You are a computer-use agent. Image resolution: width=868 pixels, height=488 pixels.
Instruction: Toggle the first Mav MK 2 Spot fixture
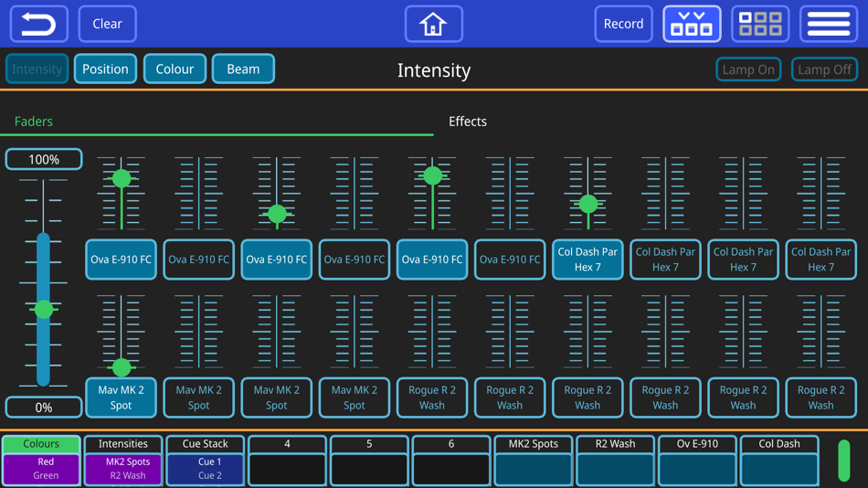[121, 398]
